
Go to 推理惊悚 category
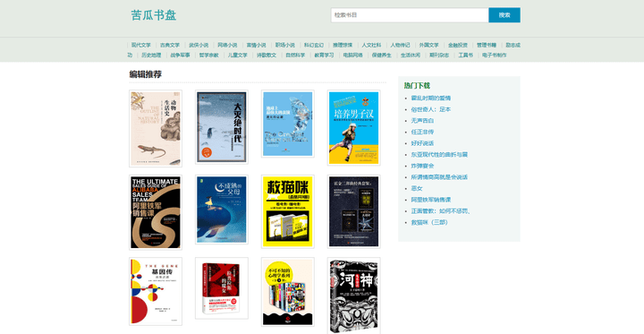[x=343, y=46]
